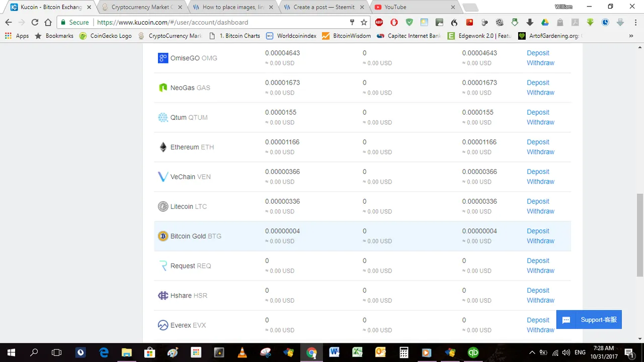Open the Chrome three-dot menu
Viewport: 644px width, 362px height.
coord(635,22)
